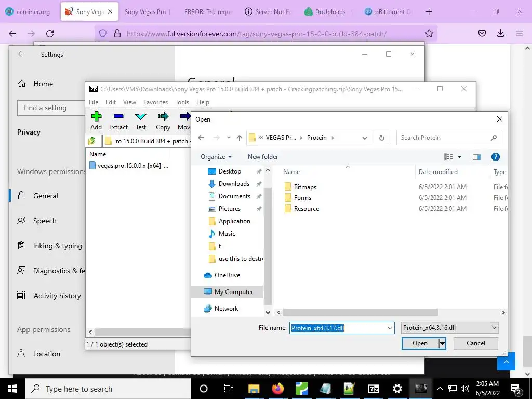
Task: Open the File menu in 7-Zip
Action: (94, 102)
